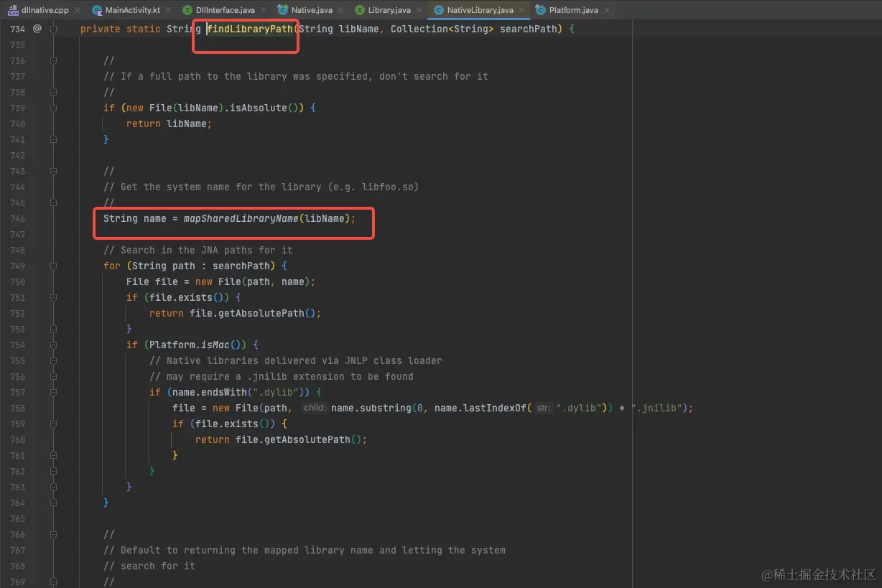Viewport: 882px width, 588px height.
Task: Click the fold end marker on line 741
Action: [54, 140]
